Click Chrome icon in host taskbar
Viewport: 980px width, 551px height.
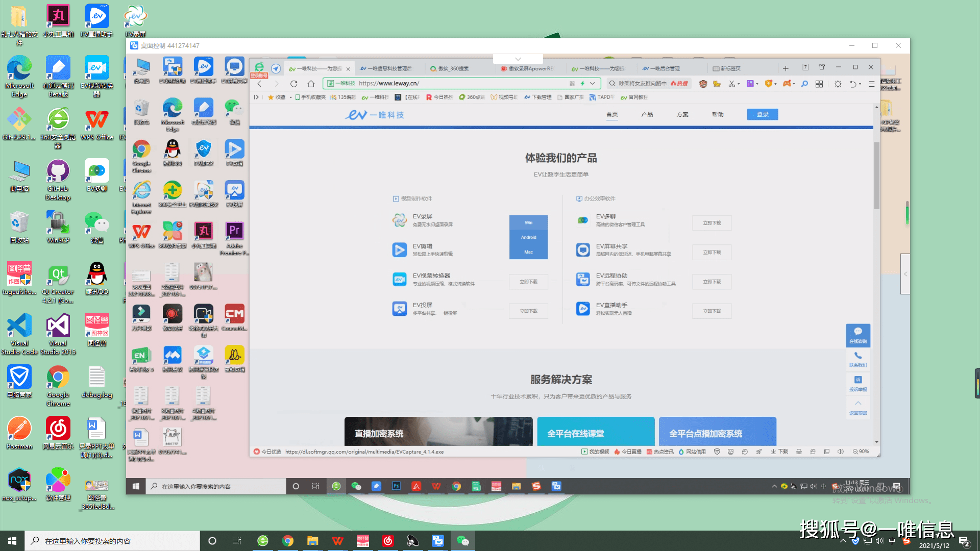coord(288,541)
